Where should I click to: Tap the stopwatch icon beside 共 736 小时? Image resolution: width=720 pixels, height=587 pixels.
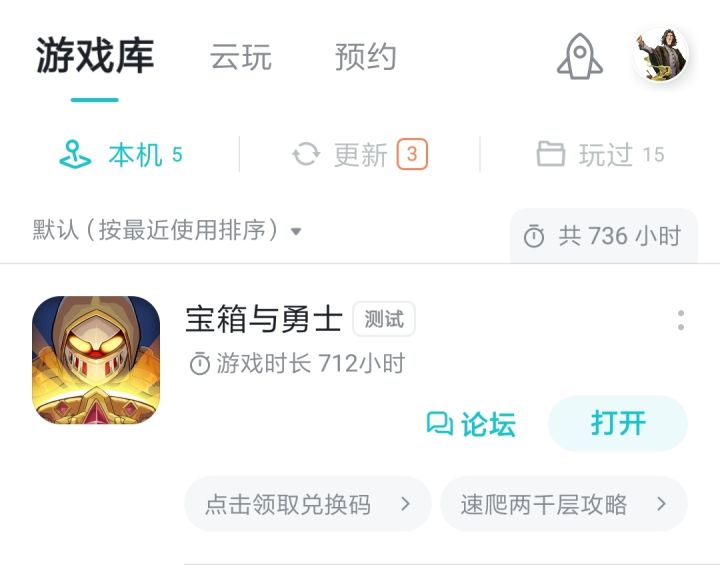[534, 237]
